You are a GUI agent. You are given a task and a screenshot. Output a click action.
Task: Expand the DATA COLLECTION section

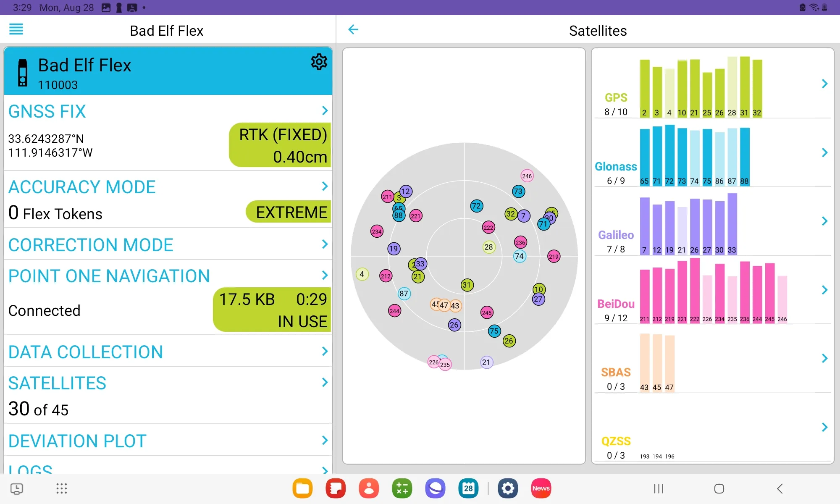(x=325, y=352)
